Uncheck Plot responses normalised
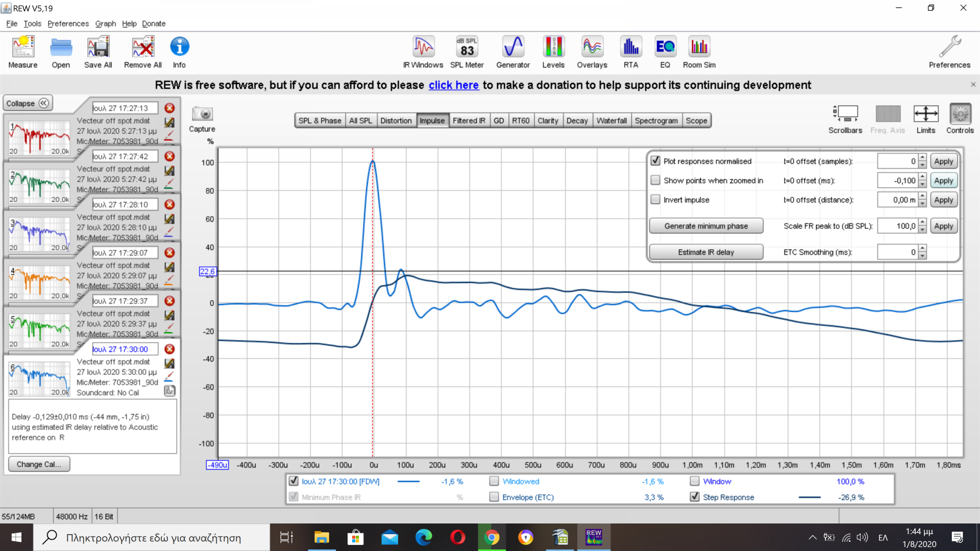This screenshot has width=980, height=551. [655, 161]
